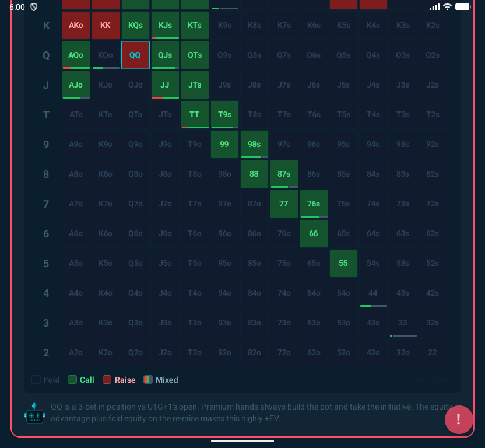The height and width of the screenshot is (448, 485).
Task: Tap the folded 22 hand cell
Action: 432,353
